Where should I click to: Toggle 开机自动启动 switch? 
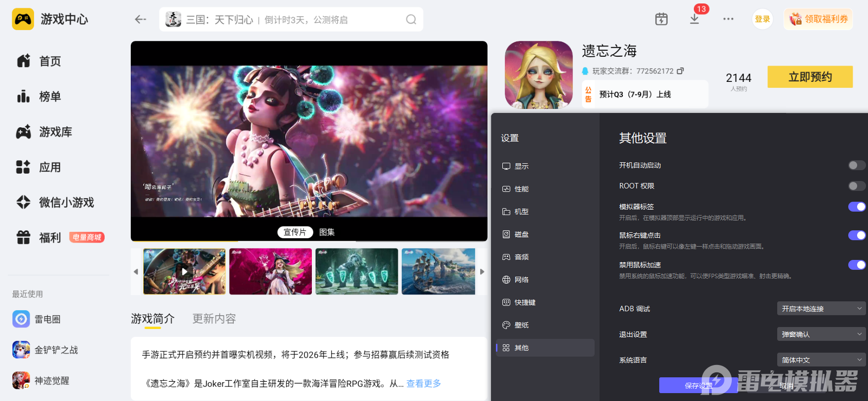click(x=857, y=165)
